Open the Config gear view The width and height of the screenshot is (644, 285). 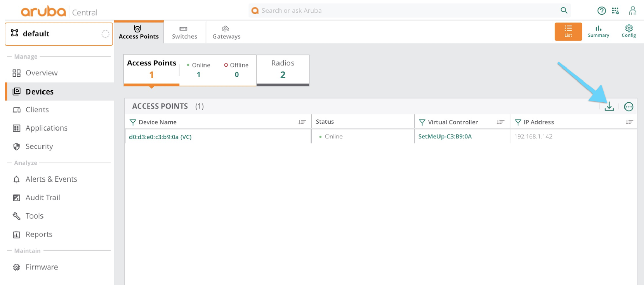click(629, 32)
